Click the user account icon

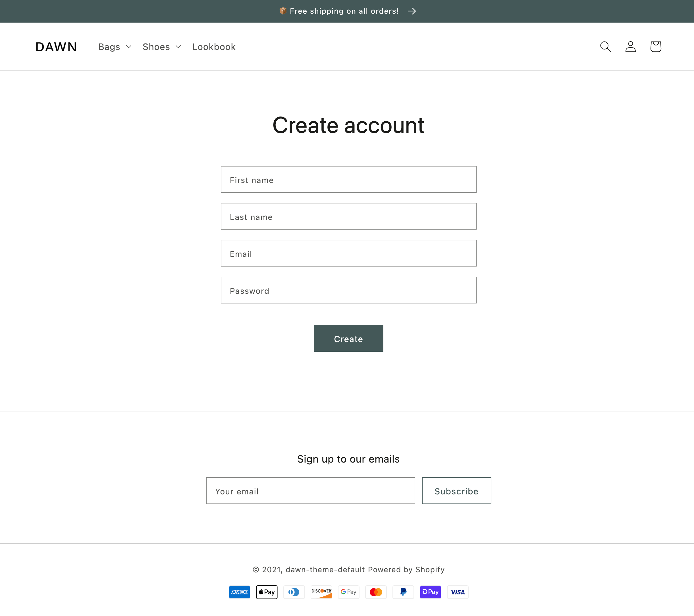pyautogui.click(x=630, y=46)
